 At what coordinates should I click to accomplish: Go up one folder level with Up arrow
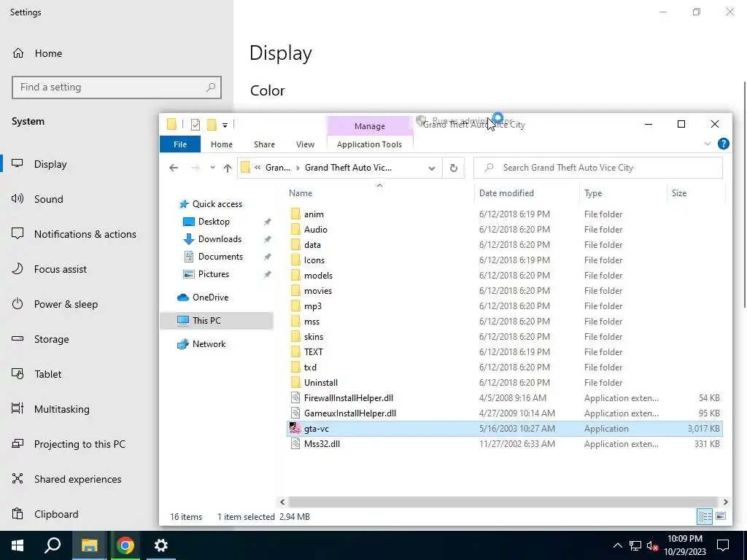click(228, 168)
